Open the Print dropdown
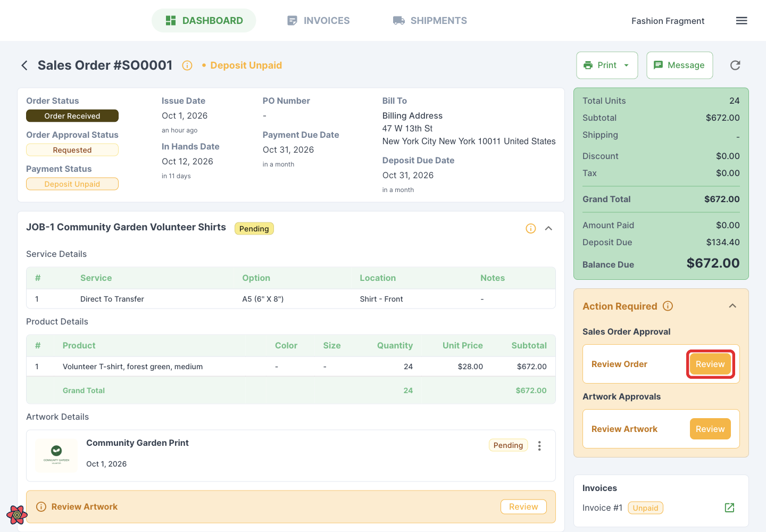The width and height of the screenshot is (766, 532). point(607,65)
